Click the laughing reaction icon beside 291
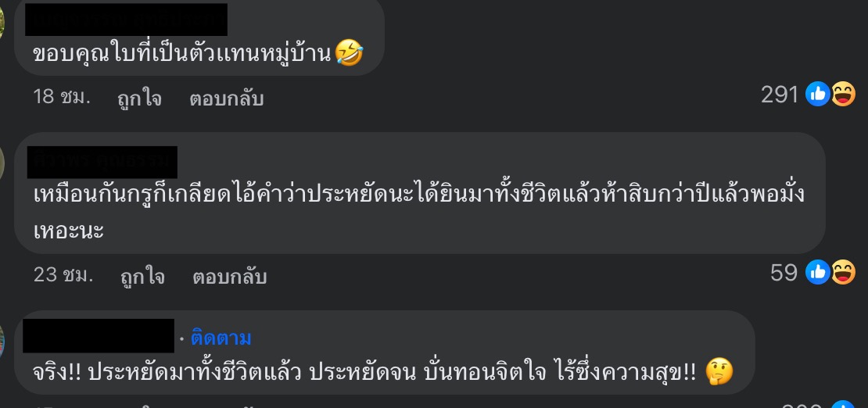Image resolution: width=868 pixels, height=408 pixels. [x=842, y=94]
